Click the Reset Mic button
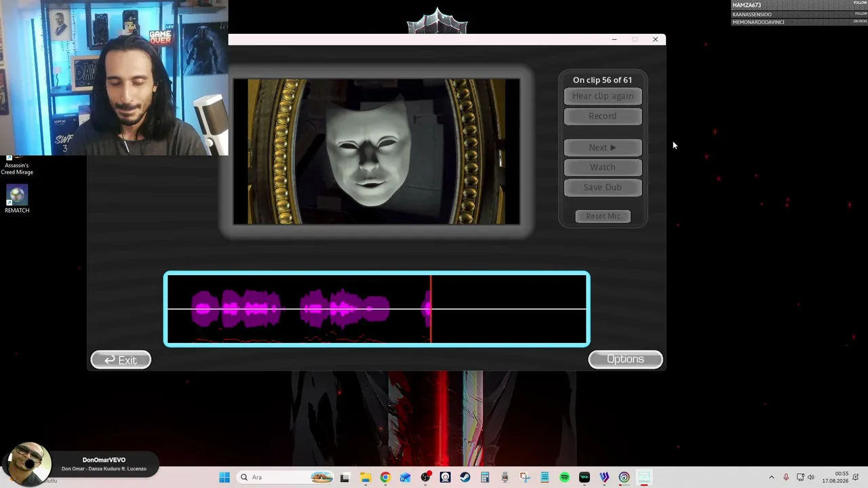 [603, 216]
